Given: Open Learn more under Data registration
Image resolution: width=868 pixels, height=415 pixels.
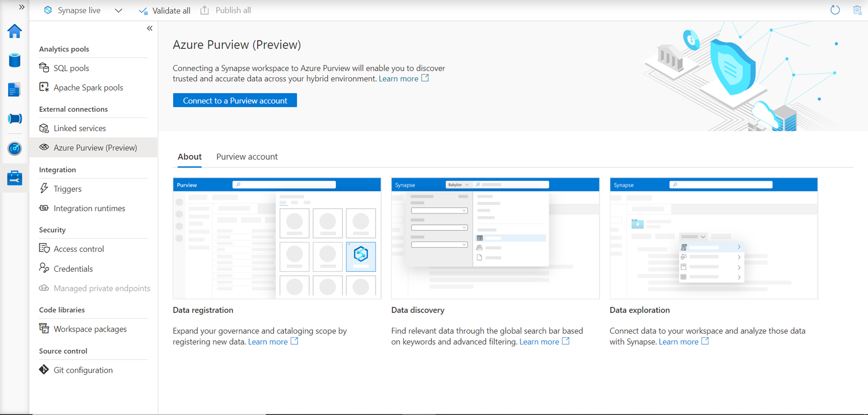Looking at the screenshot, I should (x=273, y=342).
